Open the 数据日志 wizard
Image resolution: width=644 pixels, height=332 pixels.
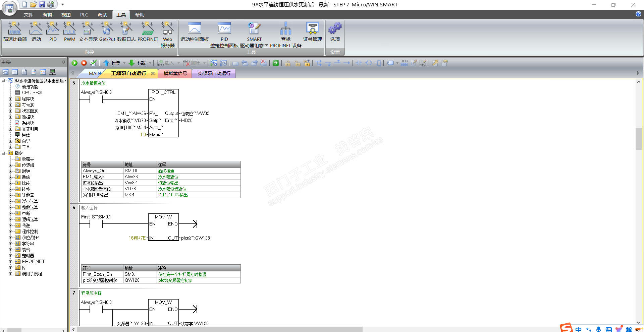pos(126,32)
